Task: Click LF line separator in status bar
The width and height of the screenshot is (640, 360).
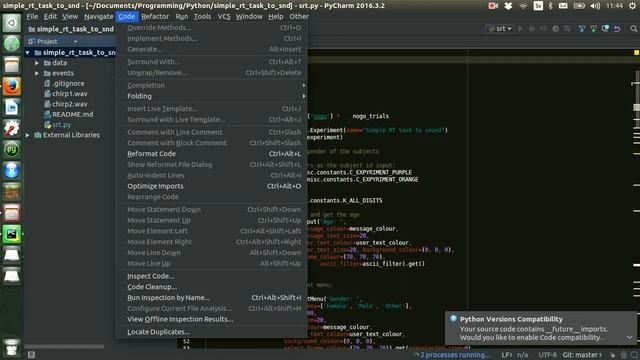Action: pos(507,355)
